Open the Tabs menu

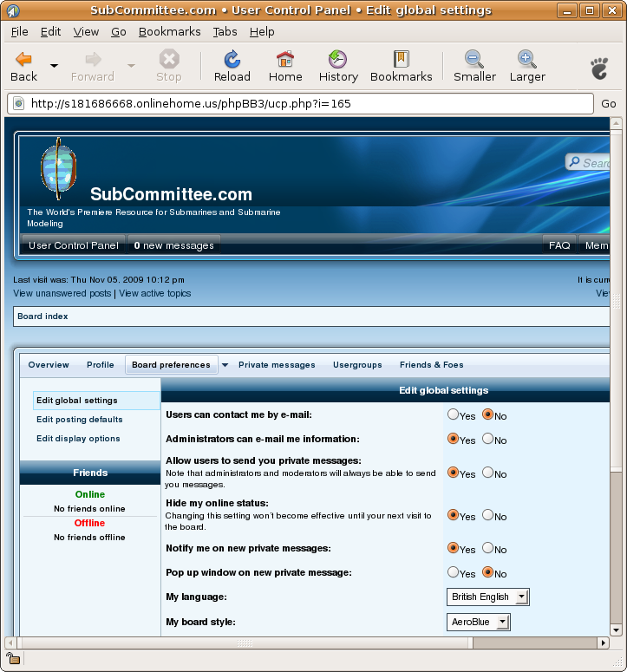(x=225, y=32)
